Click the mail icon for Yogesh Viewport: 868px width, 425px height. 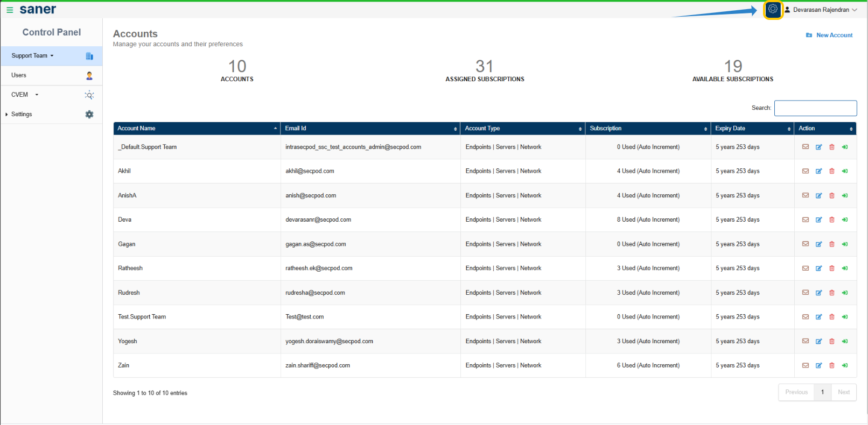point(806,341)
